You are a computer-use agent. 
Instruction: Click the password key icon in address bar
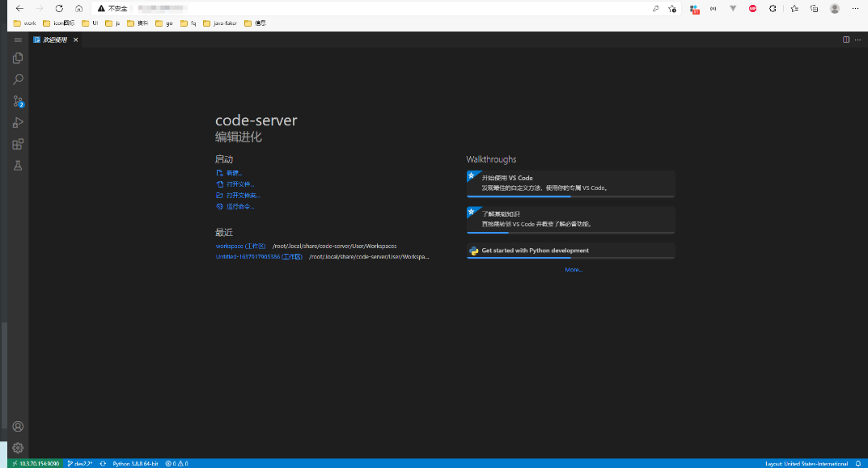pos(655,8)
